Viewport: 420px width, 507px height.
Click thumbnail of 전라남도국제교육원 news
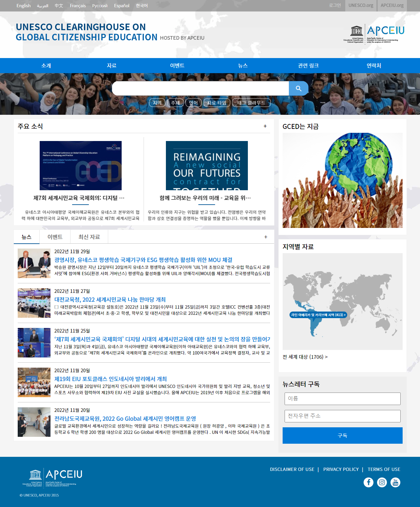(x=34, y=422)
